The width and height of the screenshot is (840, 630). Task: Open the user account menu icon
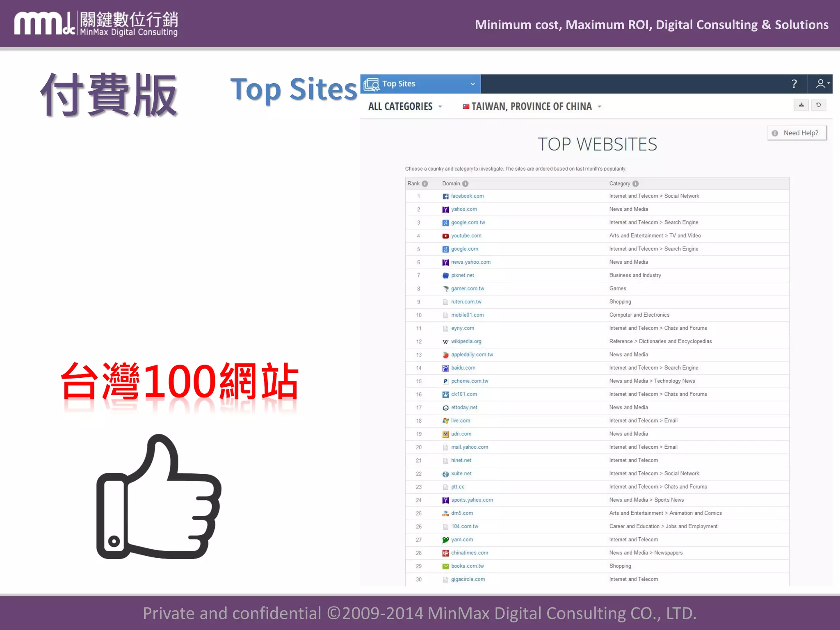click(822, 84)
